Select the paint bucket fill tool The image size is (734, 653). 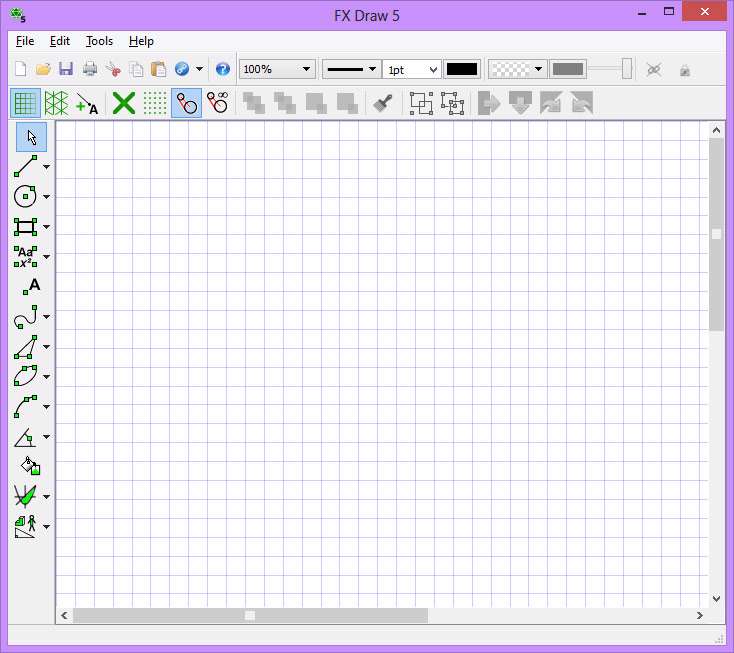coord(31,466)
